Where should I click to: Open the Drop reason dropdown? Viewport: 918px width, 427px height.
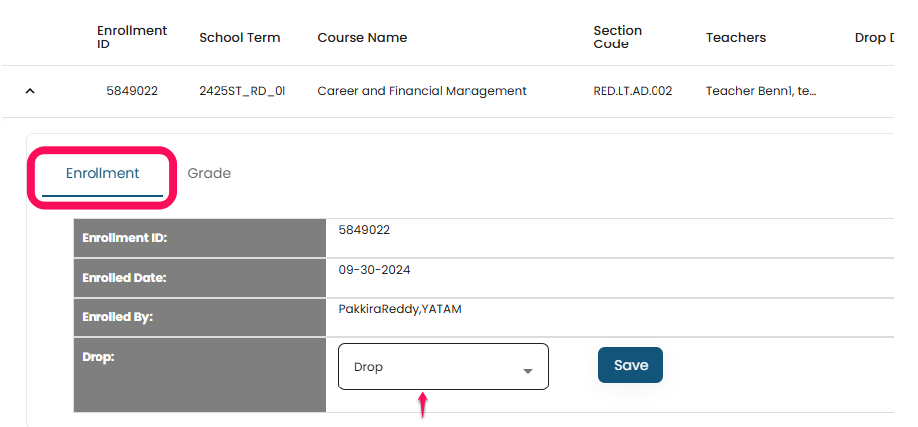click(x=443, y=367)
